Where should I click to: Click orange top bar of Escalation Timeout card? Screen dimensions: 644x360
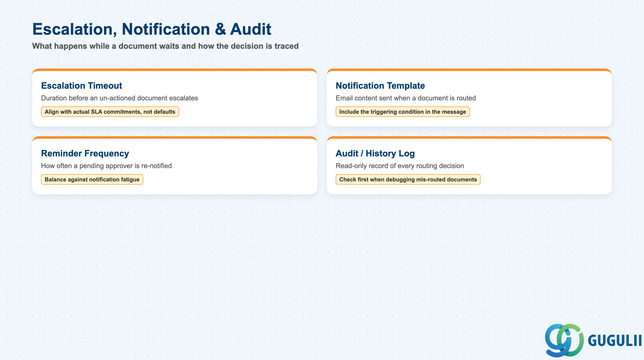[x=174, y=70]
